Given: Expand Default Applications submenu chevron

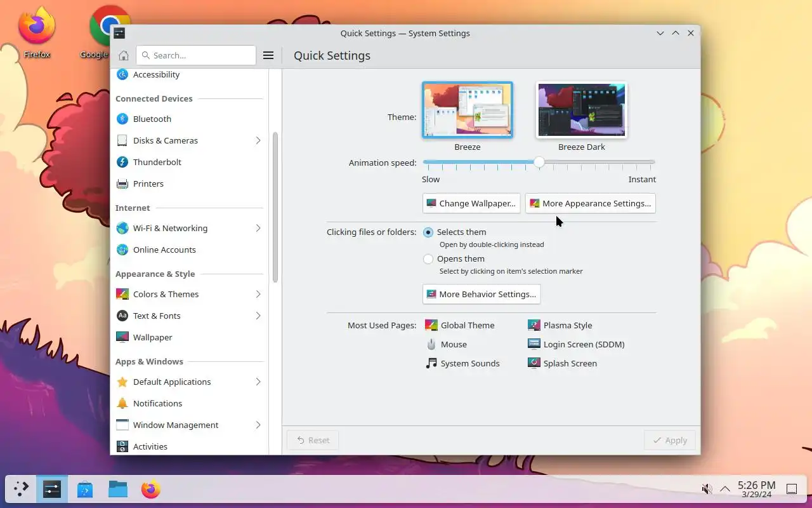Looking at the screenshot, I should 258,382.
